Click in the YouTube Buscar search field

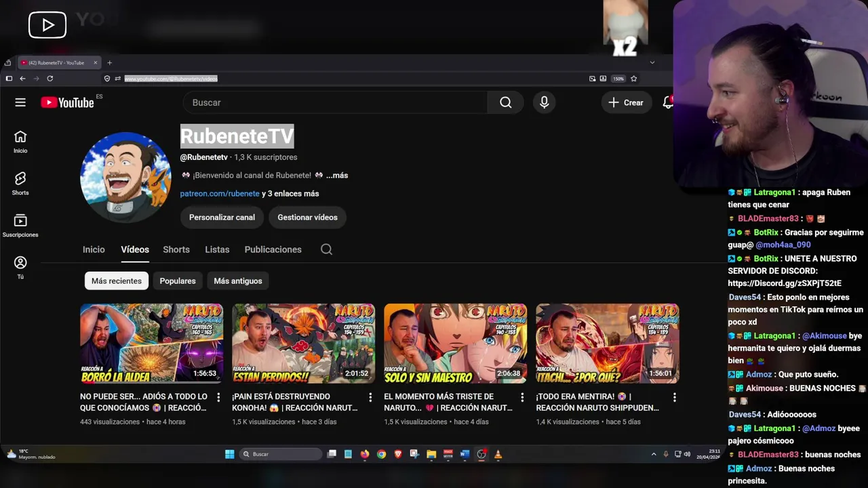click(x=335, y=102)
